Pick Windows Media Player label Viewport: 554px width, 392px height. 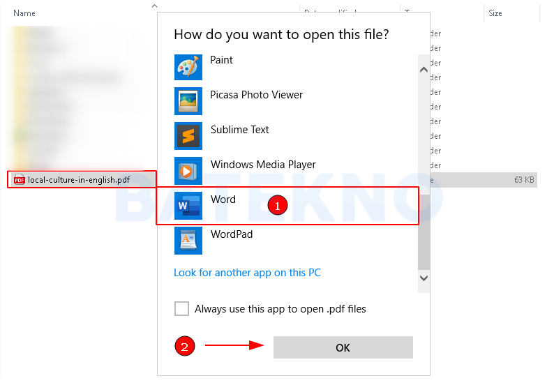tap(263, 165)
